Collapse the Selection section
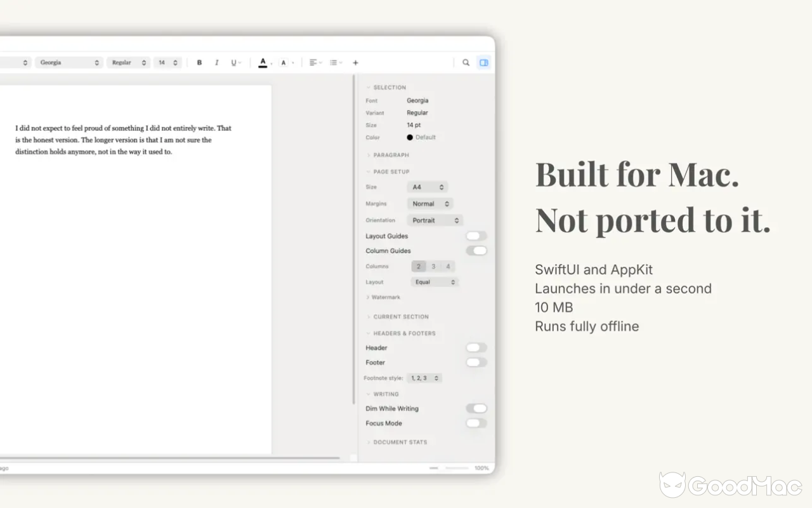The image size is (812, 508). 386,88
